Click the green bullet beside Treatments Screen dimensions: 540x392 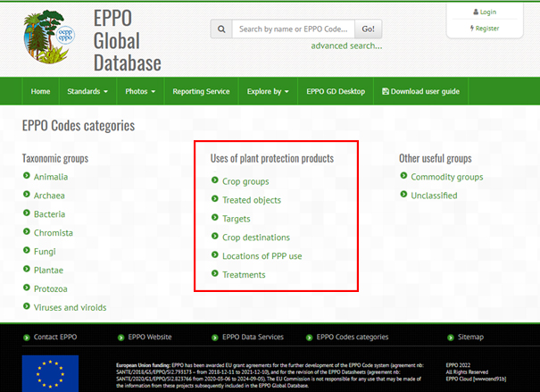pyautogui.click(x=215, y=273)
